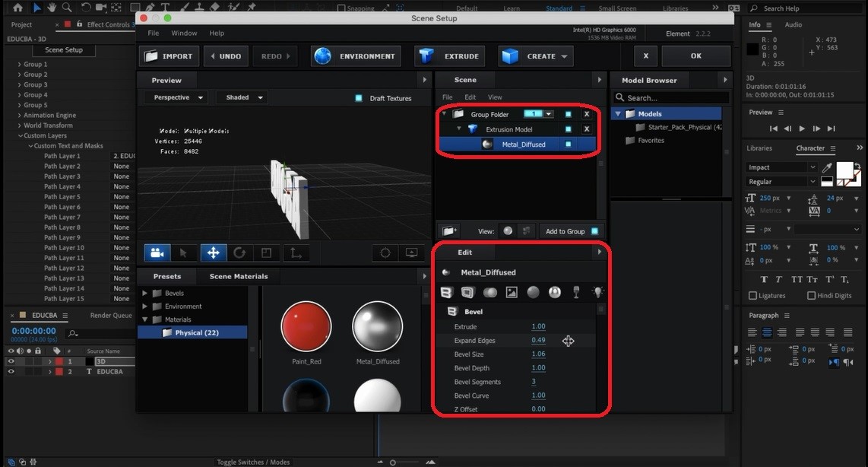The height and width of the screenshot is (467, 868).
Task: Toggle Extrusion Model visibility checkbox
Action: (568, 129)
